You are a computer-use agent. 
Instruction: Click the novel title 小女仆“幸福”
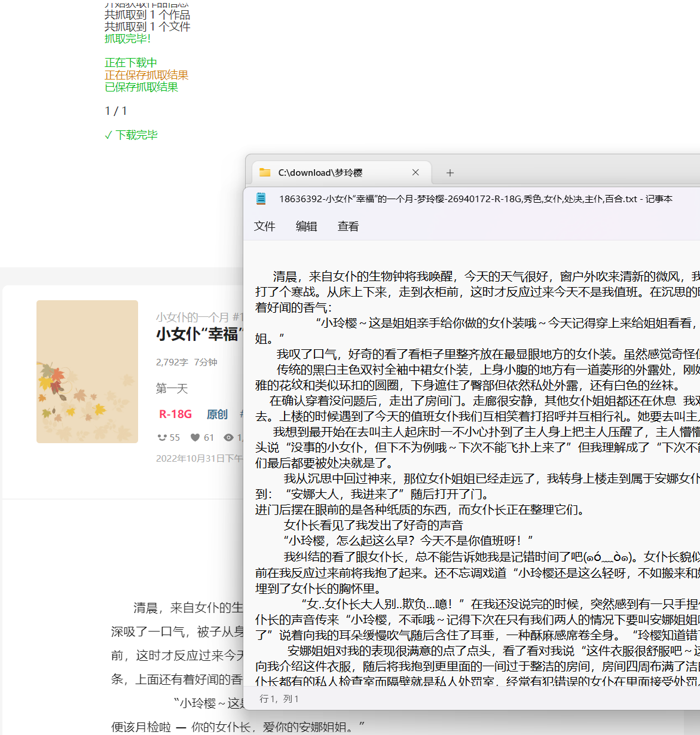[200, 334]
